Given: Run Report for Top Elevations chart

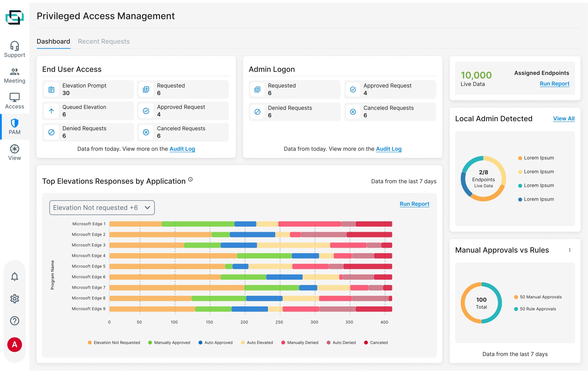Looking at the screenshot, I should pos(414,204).
